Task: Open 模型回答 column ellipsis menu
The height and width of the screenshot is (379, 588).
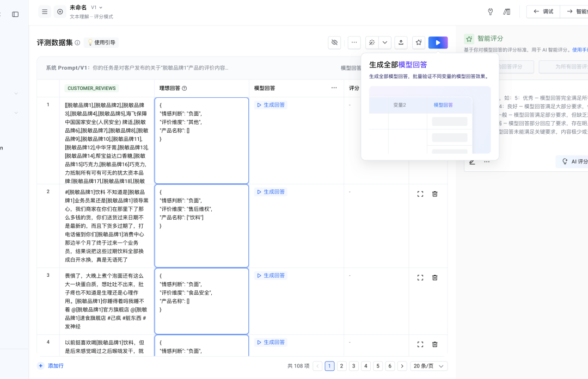Action: (x=334, y=88)
